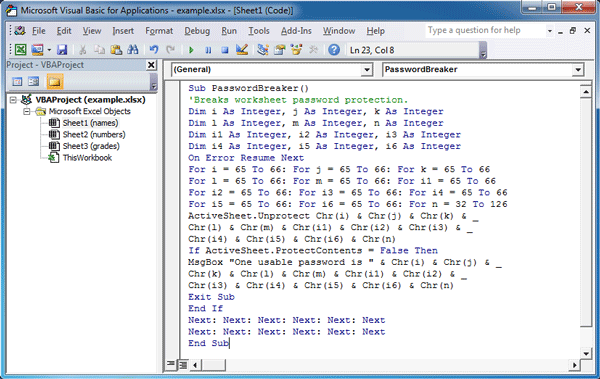Click the View Microsoft Excel icon
Screen dimensions: 600x379
click(20, 50)
